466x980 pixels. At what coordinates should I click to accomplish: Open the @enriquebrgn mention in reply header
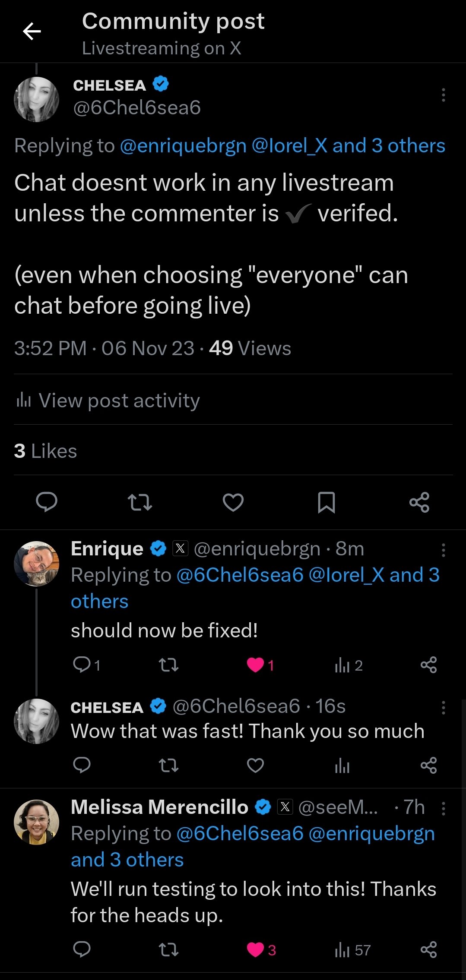coord(183,146)
